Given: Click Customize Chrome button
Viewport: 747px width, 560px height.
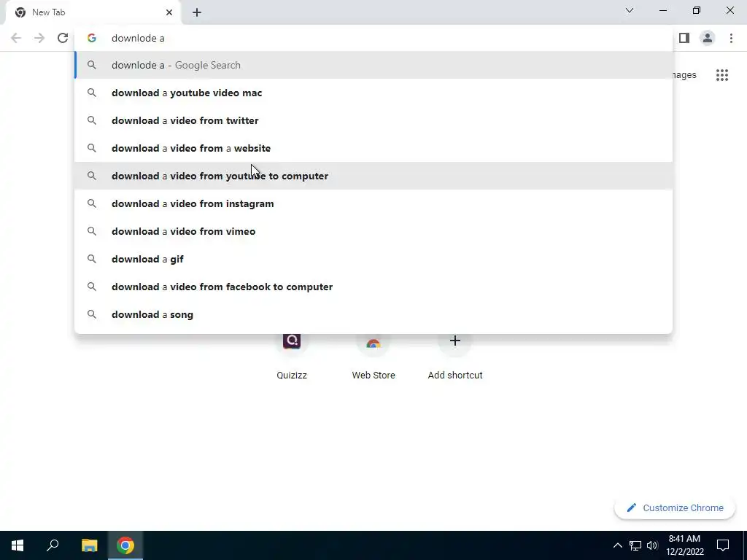Looking at the screenshot, I should pyautogui.click(x=675, y=507).
